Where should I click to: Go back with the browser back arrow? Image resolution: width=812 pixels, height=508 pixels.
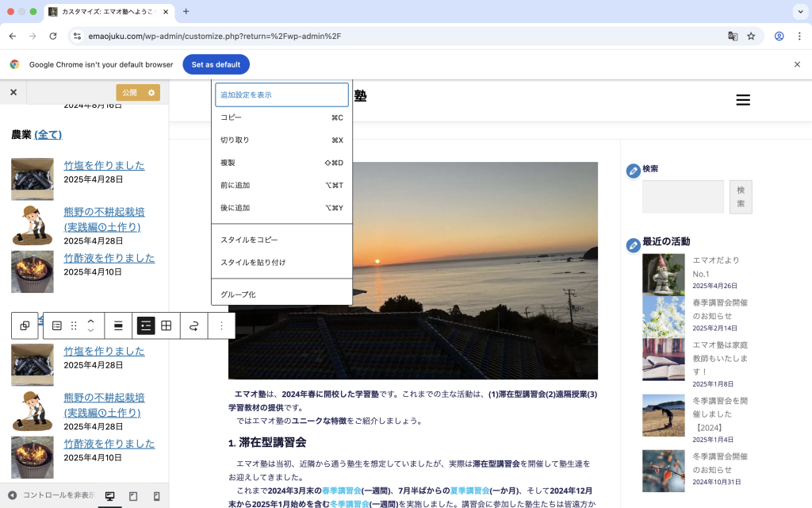13,36
